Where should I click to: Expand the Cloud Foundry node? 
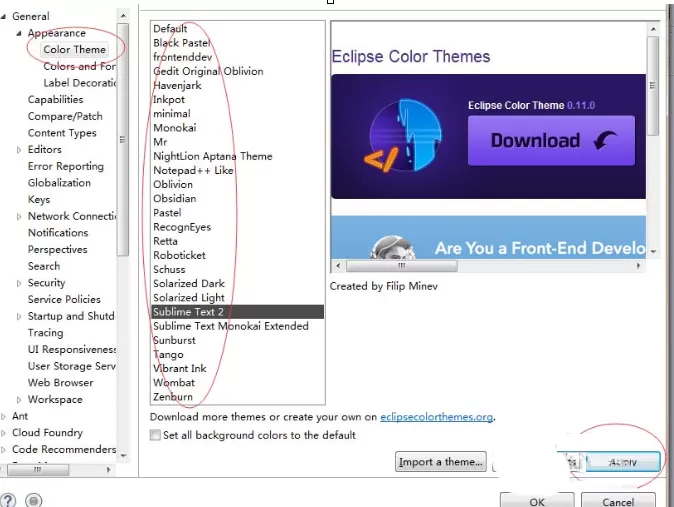point(3,433)
